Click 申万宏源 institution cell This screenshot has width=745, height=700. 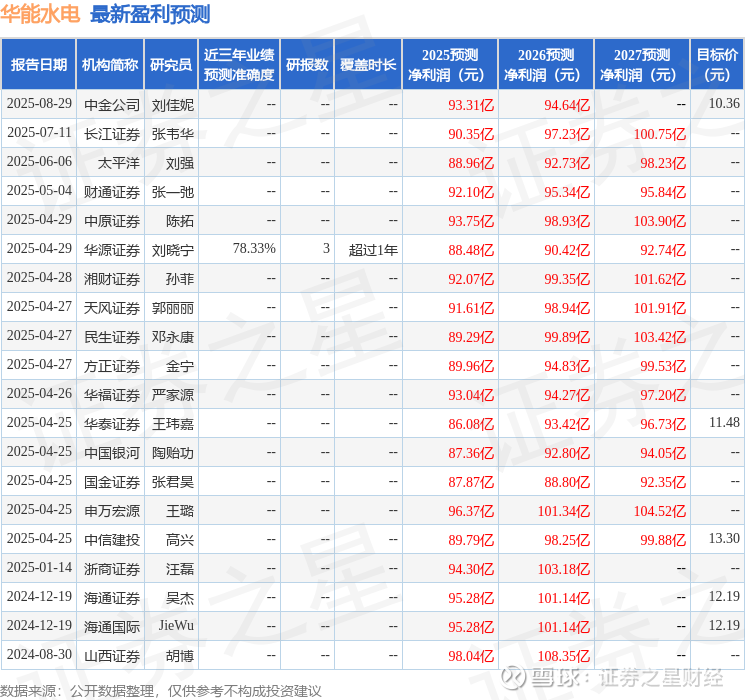[x=112, y=511]
